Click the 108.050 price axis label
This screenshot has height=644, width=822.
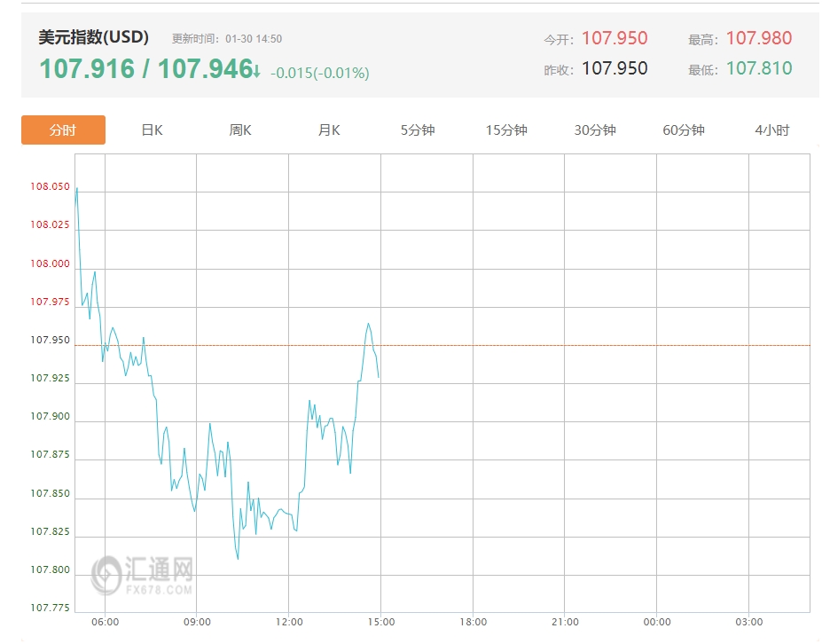tap(50, 187)
